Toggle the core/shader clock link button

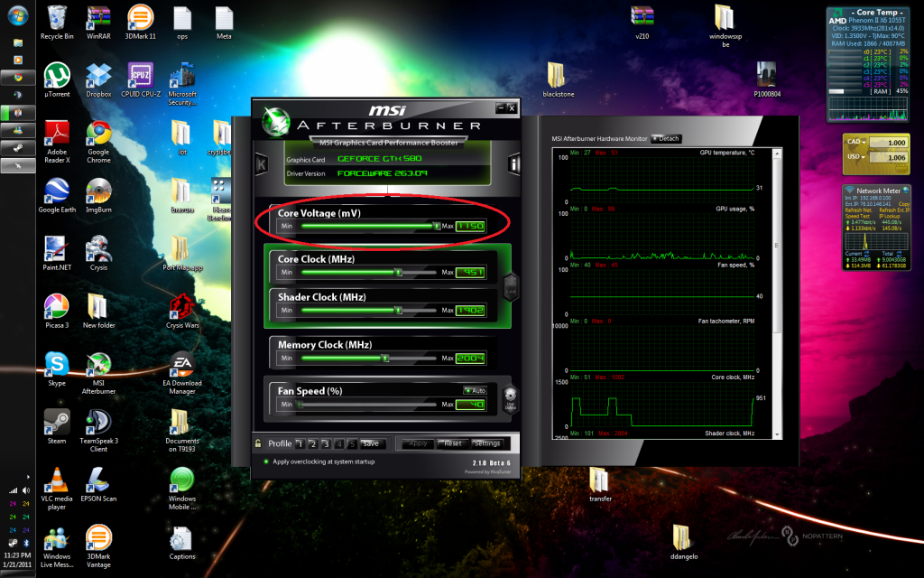tap(511, 287)
